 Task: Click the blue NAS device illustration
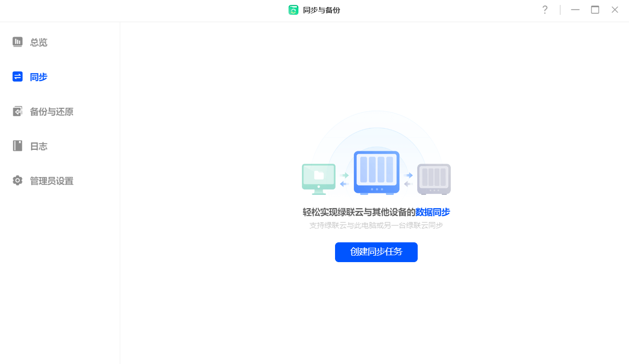tap(377, 173)
